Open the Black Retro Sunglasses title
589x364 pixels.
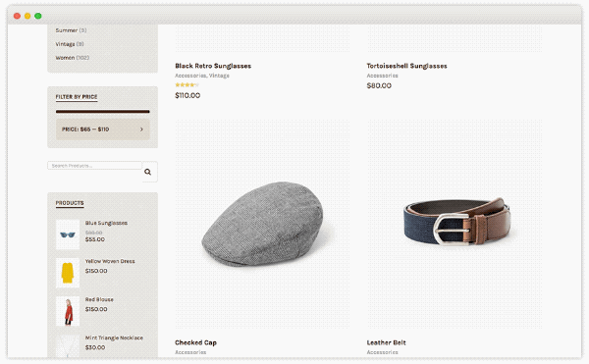[213, 66]
